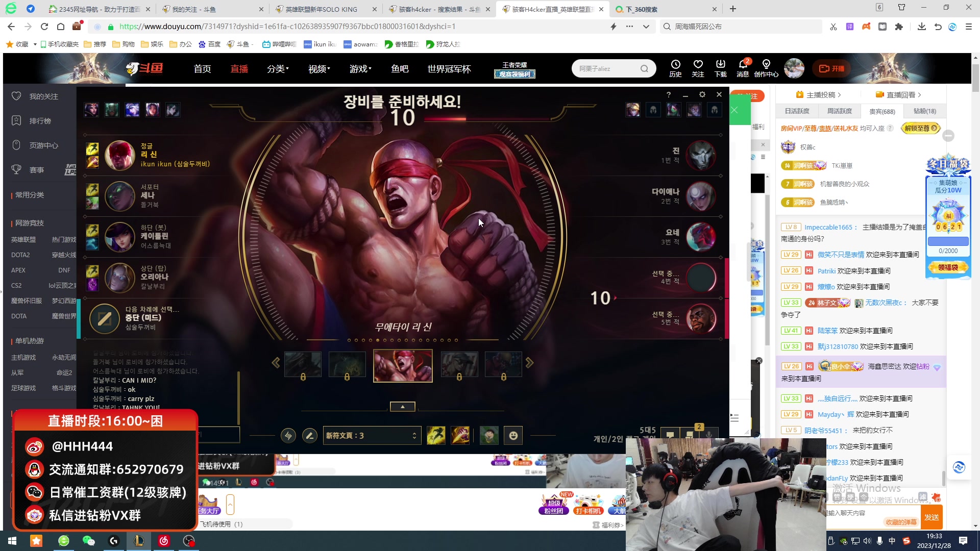Open League client help question mark
The image size is (980, 551).
coord(669,95)
